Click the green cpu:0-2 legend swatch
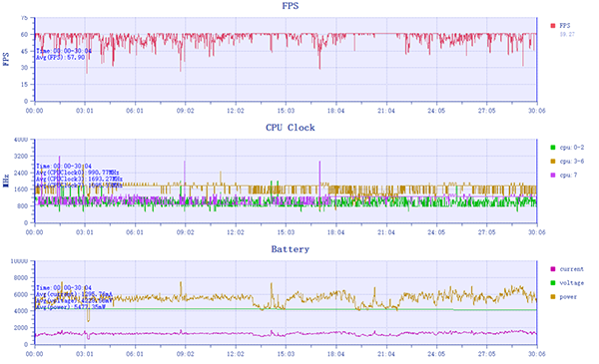This screenshot has height=364, width=599. 553,148
